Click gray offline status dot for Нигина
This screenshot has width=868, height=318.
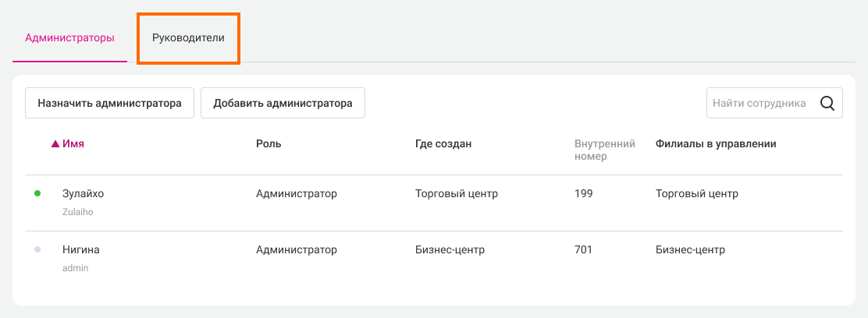37,250
